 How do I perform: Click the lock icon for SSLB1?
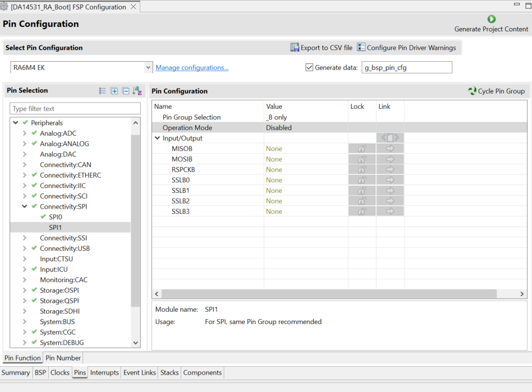pos(362,191)
